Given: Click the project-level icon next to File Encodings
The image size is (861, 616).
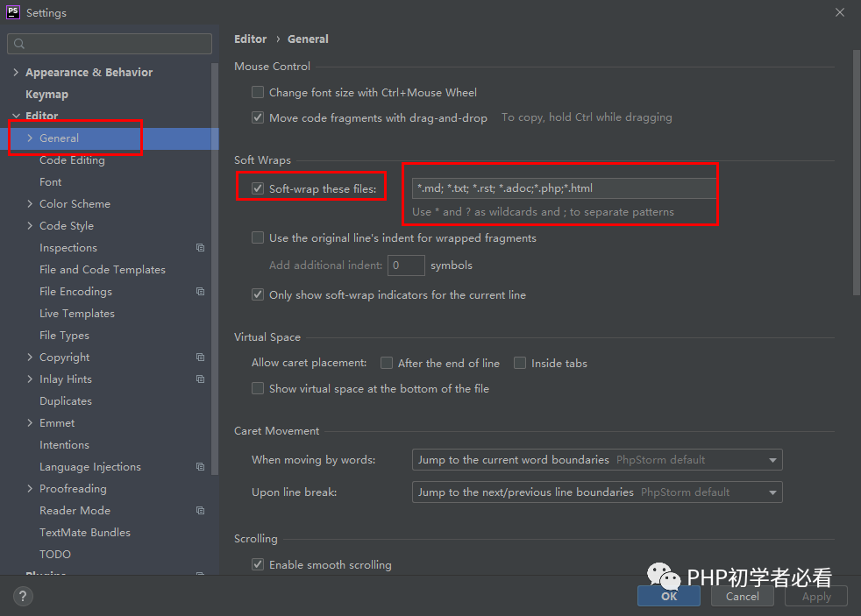Looking at the screenshot, I should (201, 292).
